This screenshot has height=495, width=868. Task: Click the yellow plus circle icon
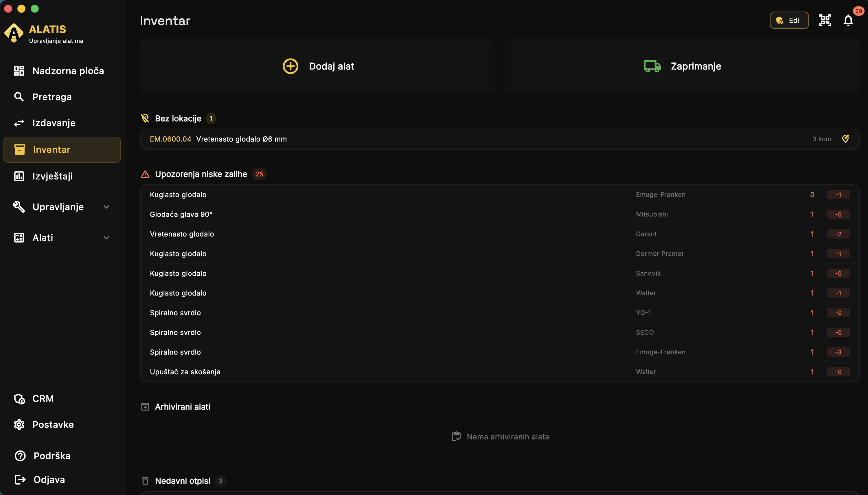[290, 66]
